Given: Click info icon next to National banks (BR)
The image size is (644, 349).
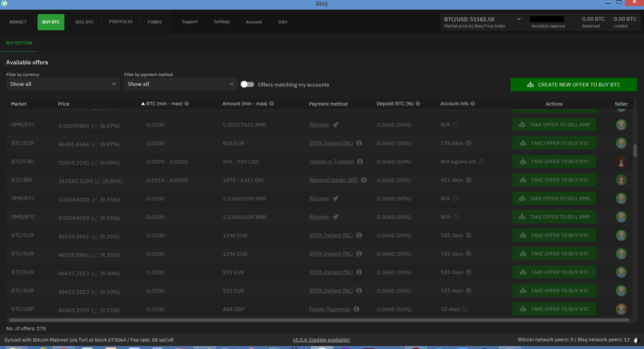Looking at the screenshot, I should coord(364,180).
